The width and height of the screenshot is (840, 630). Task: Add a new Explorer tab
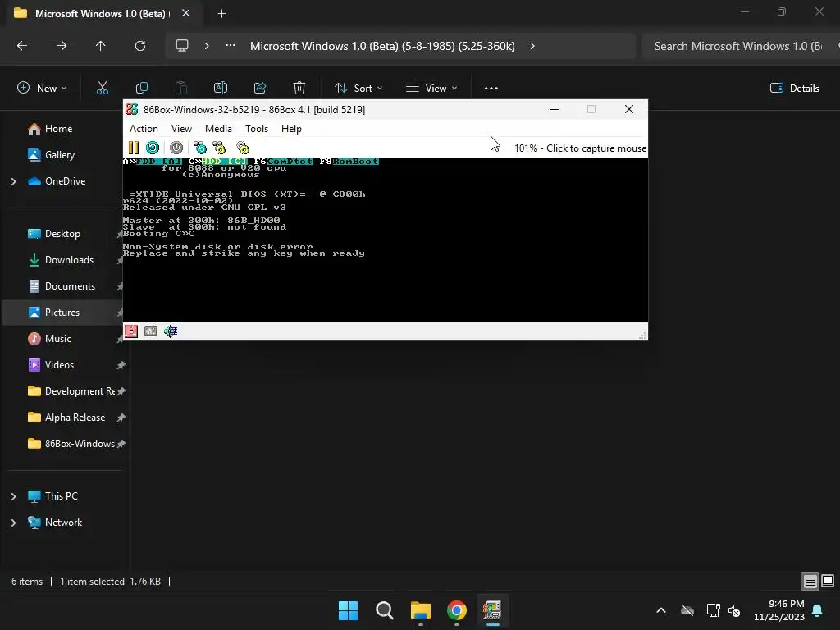221,13
